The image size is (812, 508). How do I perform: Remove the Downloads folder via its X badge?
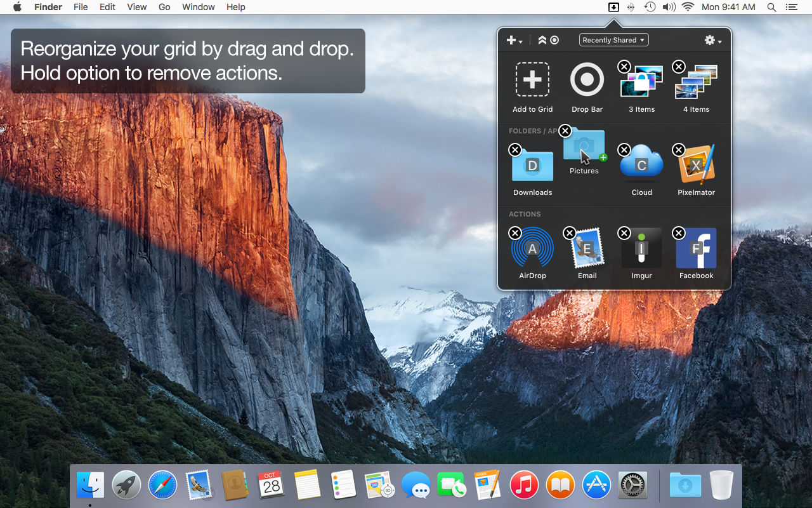[x=515, y=150]
